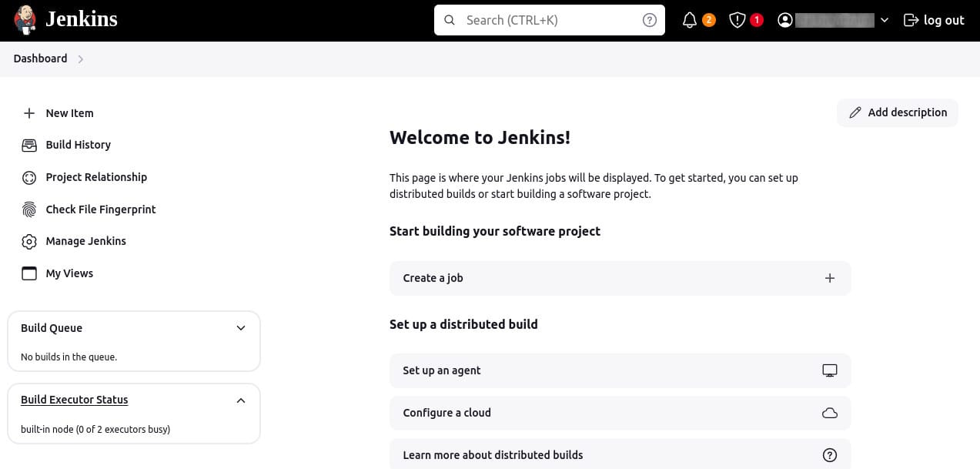
Task: Open My Views in sidebar
Action: pos(69,273)
